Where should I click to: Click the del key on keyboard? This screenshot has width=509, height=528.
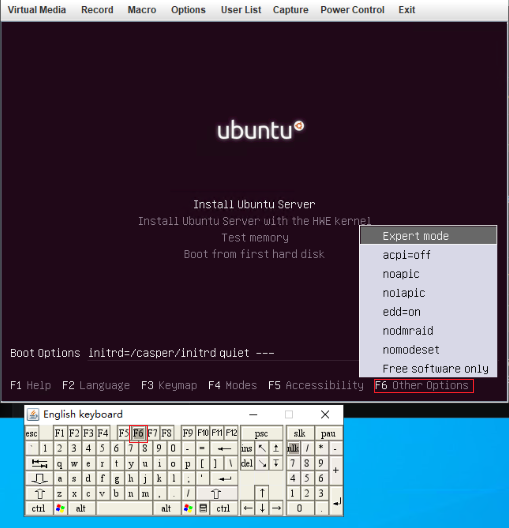click(x=247, y=464)
